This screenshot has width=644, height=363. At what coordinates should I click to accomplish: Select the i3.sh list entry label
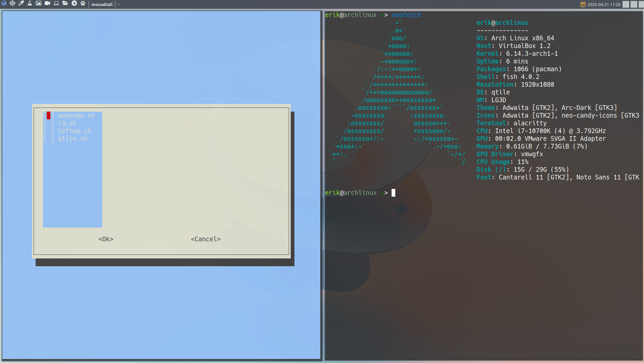coord(67,123)
